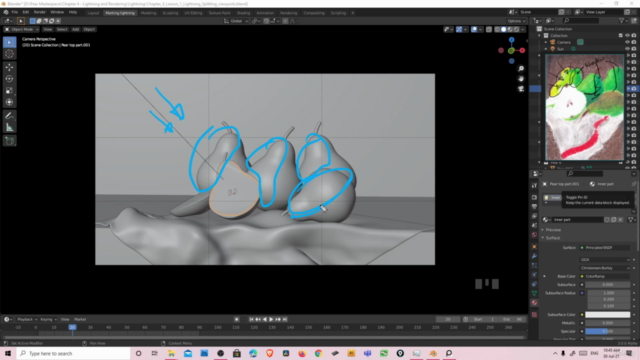The image size is (640, 360).
Task: Select the Transform tool
Action: point(9,102)
